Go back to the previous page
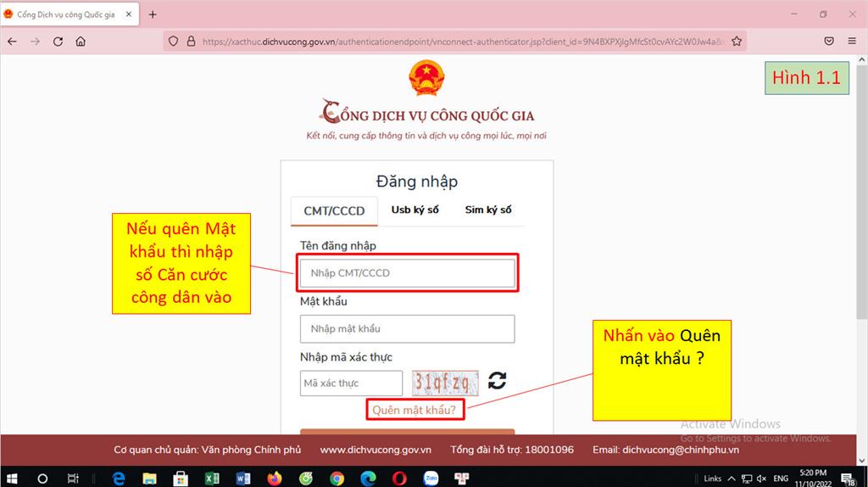This screenshot has width=868, height=487. [x=12, y=42]
